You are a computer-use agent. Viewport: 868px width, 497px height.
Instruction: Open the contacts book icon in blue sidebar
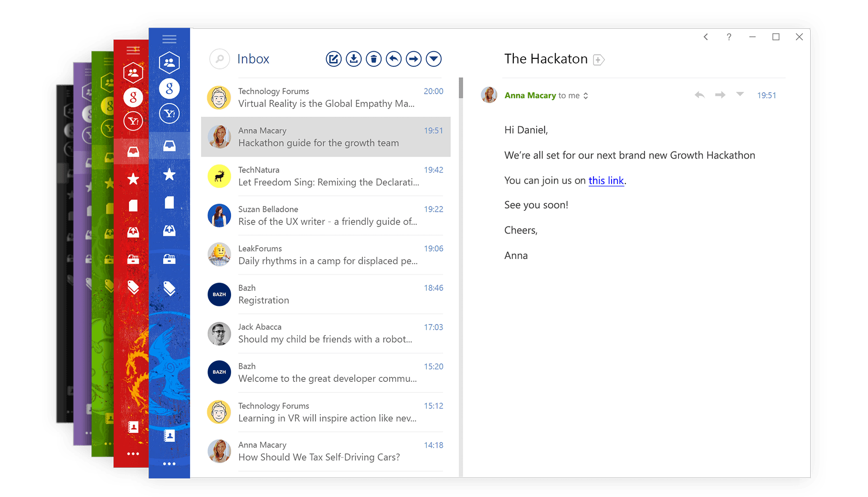pyautogui.click(x=169, y=435)
